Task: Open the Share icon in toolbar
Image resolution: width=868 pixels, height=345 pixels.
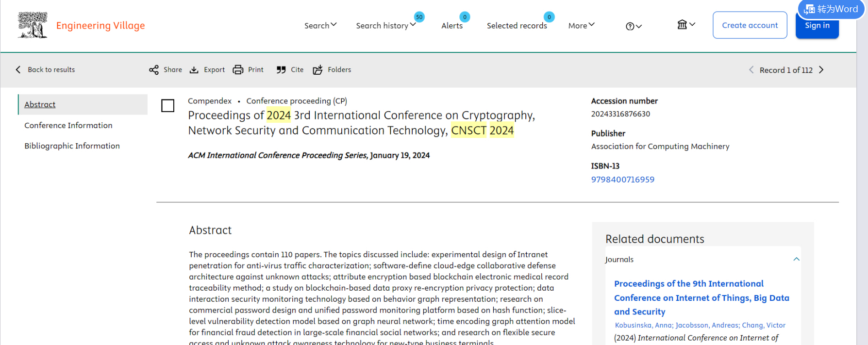Action: (x=154, y=70)
